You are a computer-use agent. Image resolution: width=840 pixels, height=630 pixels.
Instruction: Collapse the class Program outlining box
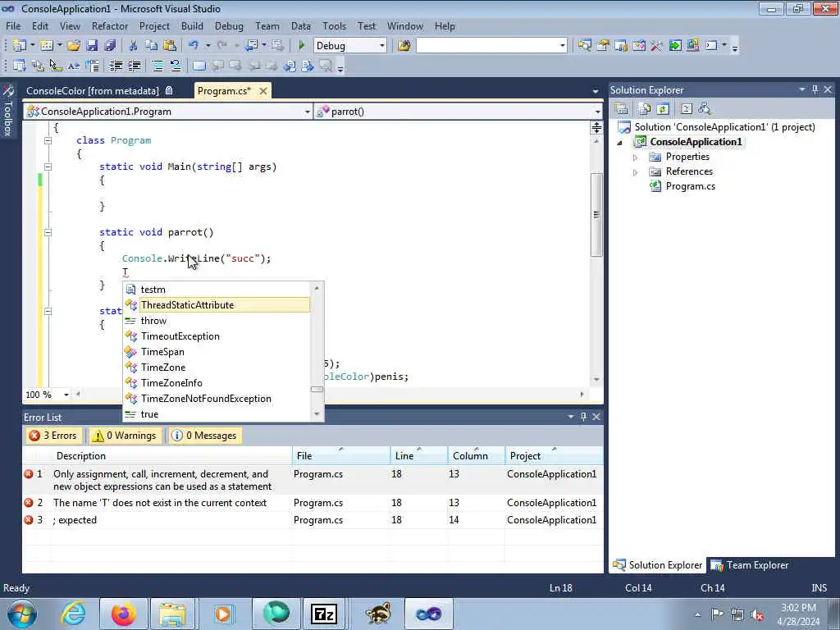coord(48,140)
